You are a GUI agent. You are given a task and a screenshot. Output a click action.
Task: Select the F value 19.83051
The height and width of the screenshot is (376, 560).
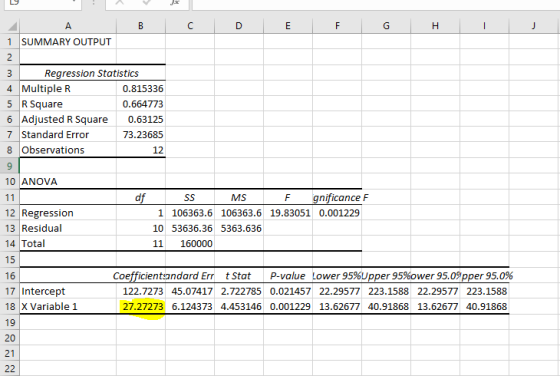[x=288, y=213]
